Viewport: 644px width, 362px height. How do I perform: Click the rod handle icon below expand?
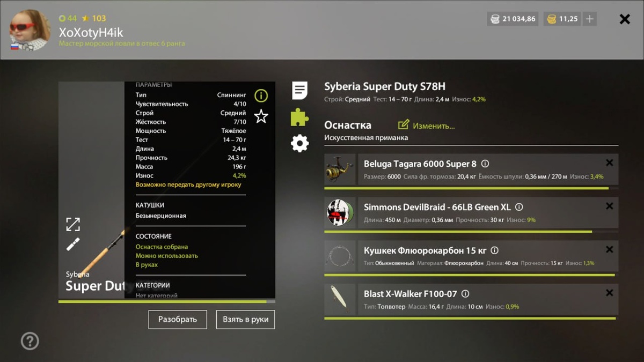click(73, 244)
